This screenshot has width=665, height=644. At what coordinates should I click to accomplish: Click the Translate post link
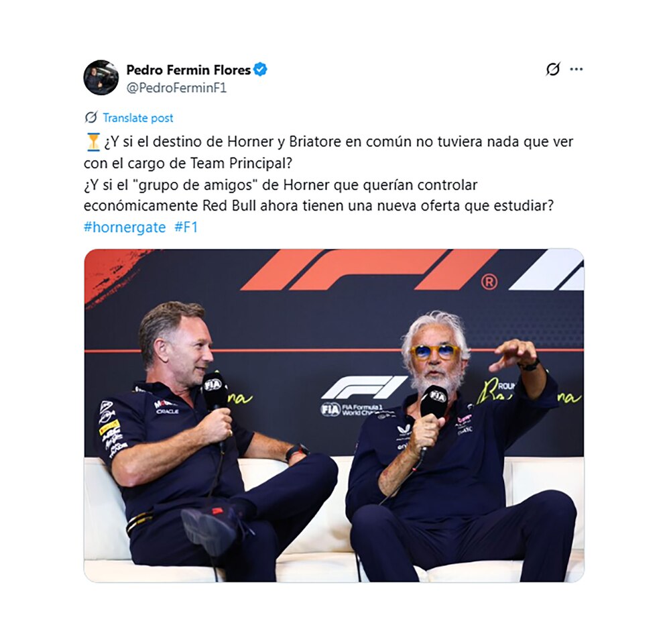(138, 117)
